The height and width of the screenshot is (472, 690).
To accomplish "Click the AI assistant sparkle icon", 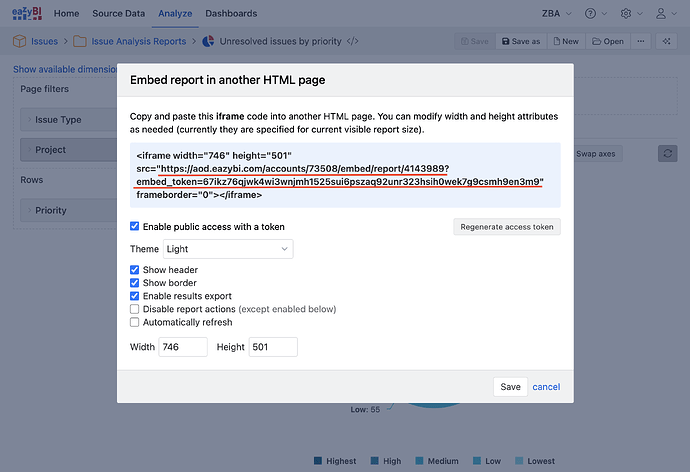I will 667,41.
